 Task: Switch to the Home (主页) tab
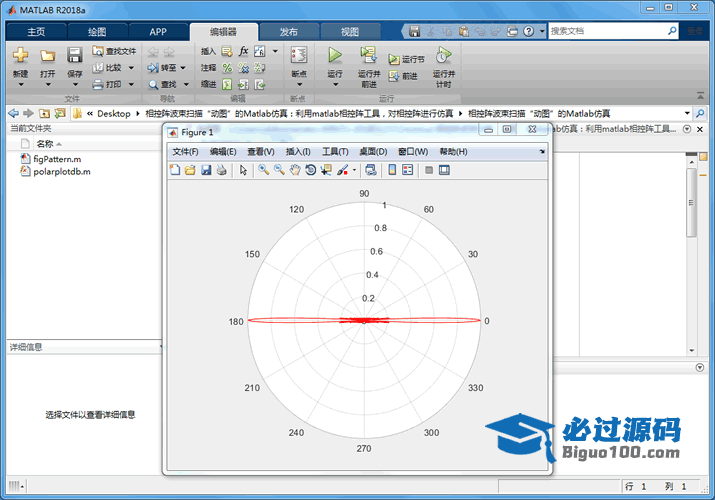tap(36, 31)
